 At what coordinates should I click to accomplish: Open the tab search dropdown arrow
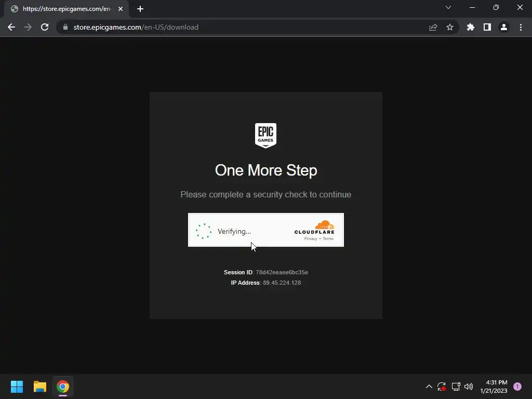tap(448, 7)
